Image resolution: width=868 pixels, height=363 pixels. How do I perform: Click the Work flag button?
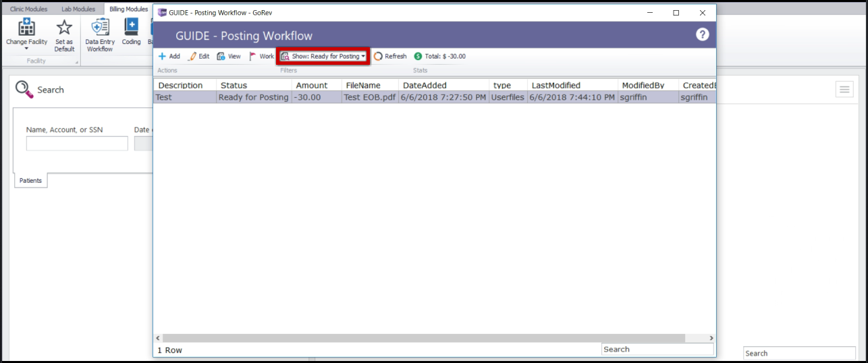click(x=261, y=57)
